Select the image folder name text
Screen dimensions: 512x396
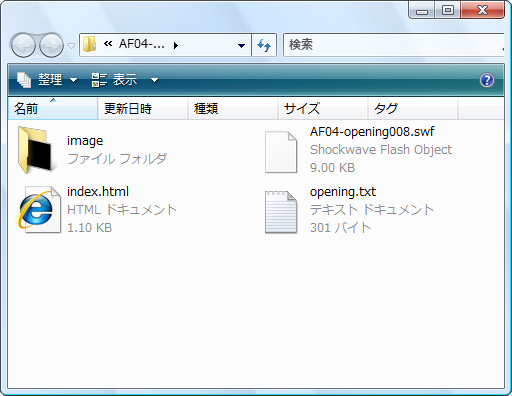pyautogui.click(x=85, y=141)
